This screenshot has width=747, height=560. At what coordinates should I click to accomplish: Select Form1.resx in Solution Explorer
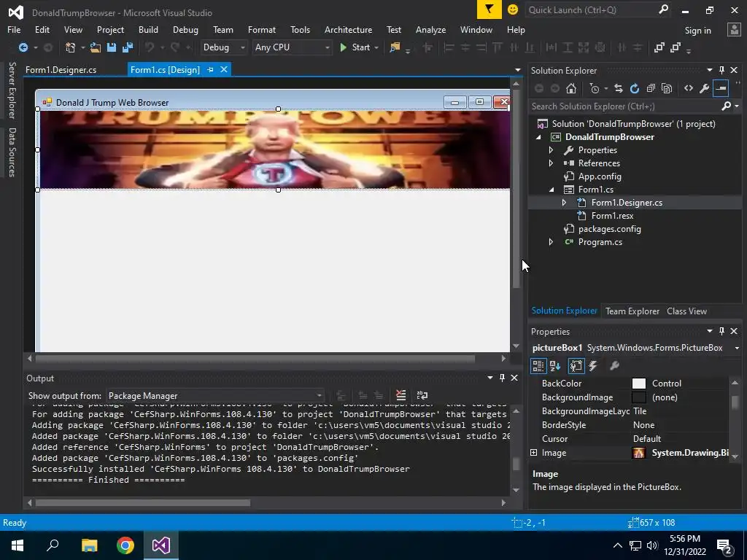(612, 216)
